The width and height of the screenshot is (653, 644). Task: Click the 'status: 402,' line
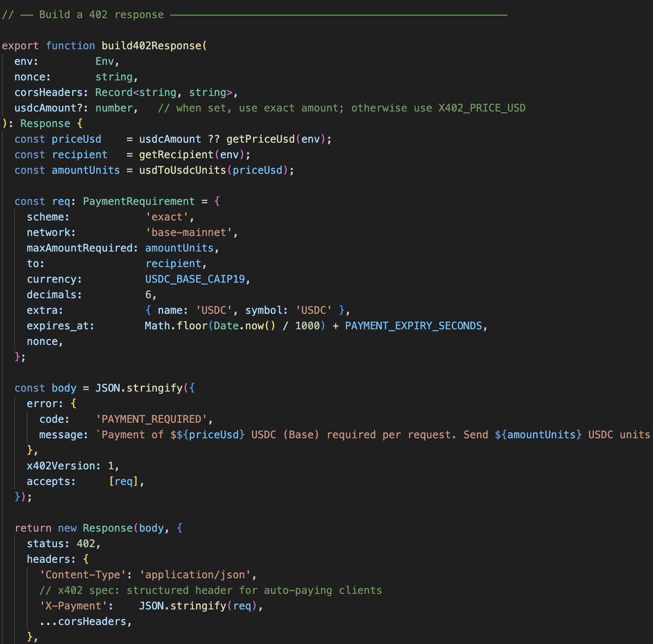click(x=64, y=543)
